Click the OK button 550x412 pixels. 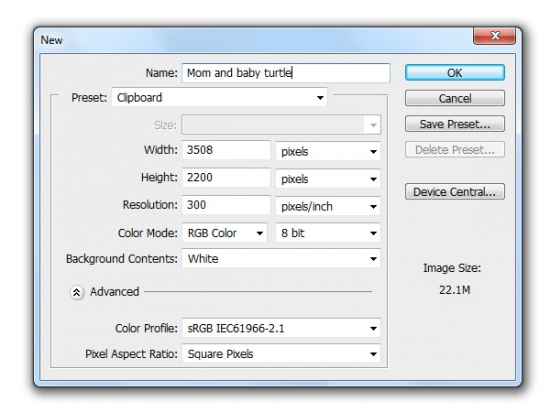455,73
